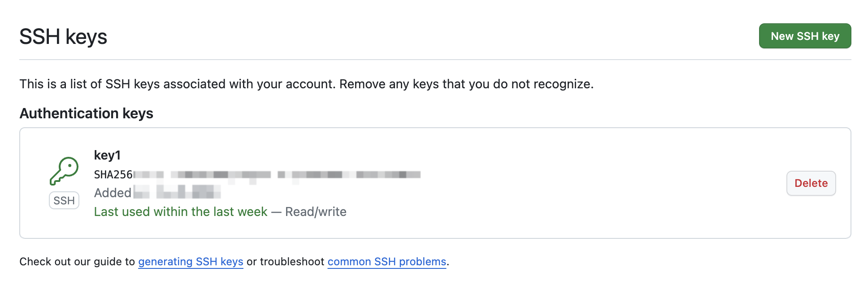Click the SSH keys page heading
The height and width of the screenshot is (285, 868).
point(63,37)
